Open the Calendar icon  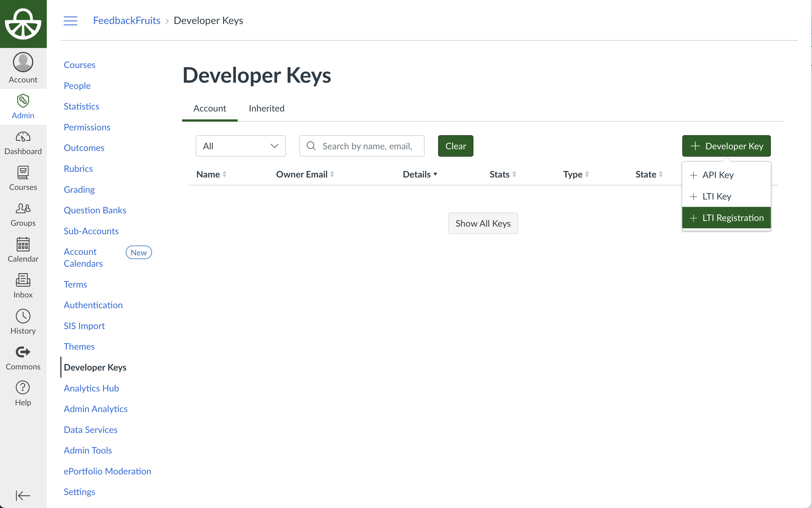pyautogui.click(x=23, y=244)
